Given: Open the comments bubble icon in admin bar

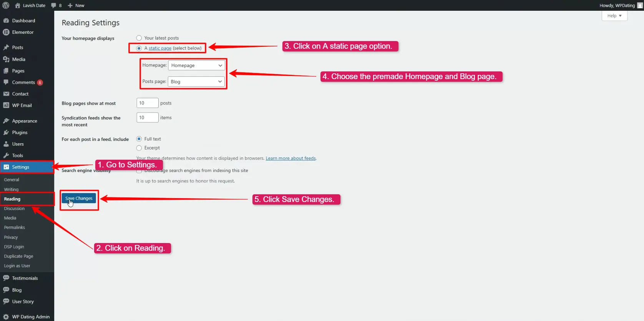Looking at the screenshot, I should click(x=54, y=5).
